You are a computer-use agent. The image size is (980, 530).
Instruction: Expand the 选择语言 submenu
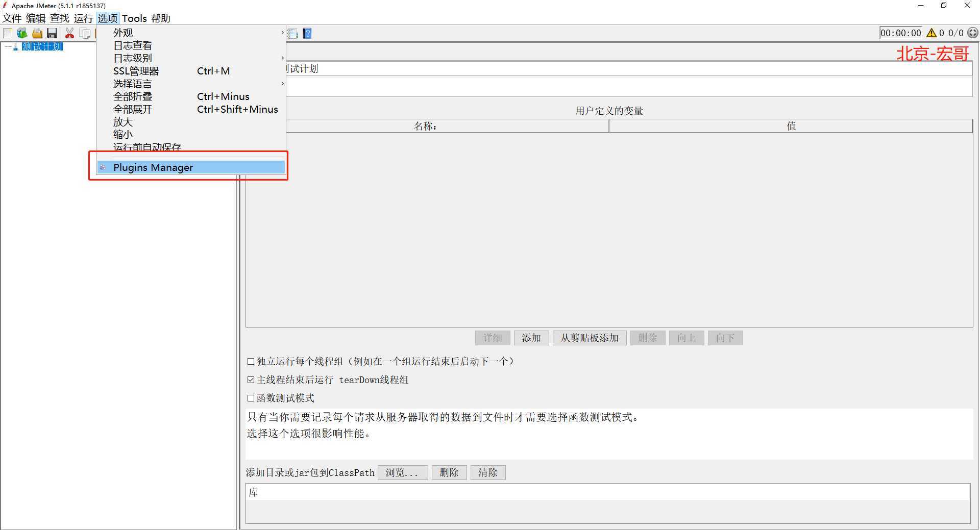click(191, 84)
